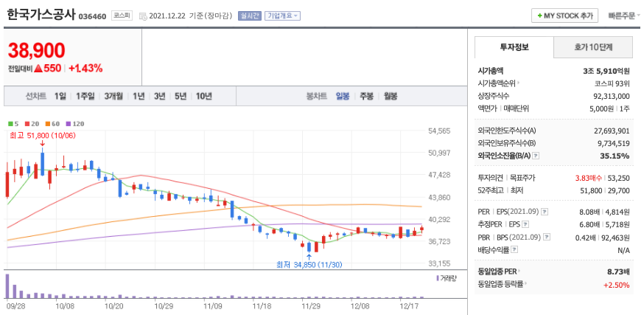Select the 일봉 candlestick chart

[x=343, y=96]
